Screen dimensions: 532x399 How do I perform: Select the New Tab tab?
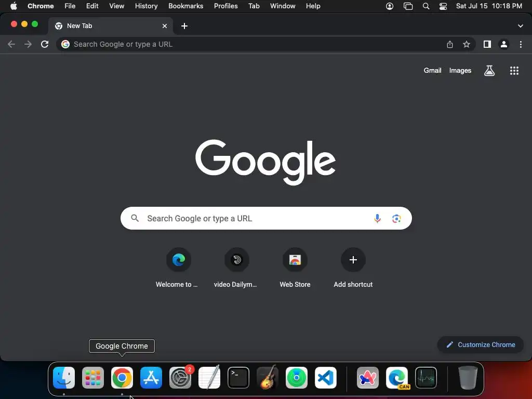pos(110,26)
